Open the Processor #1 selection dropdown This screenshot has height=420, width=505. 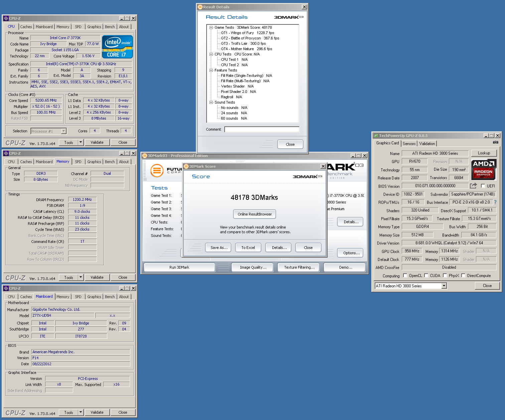click(64, 131)
